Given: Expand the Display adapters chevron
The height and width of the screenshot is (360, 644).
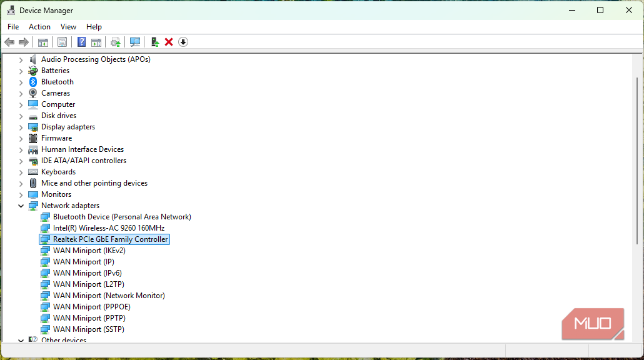Looking at the screenshot, I should 21,127.
